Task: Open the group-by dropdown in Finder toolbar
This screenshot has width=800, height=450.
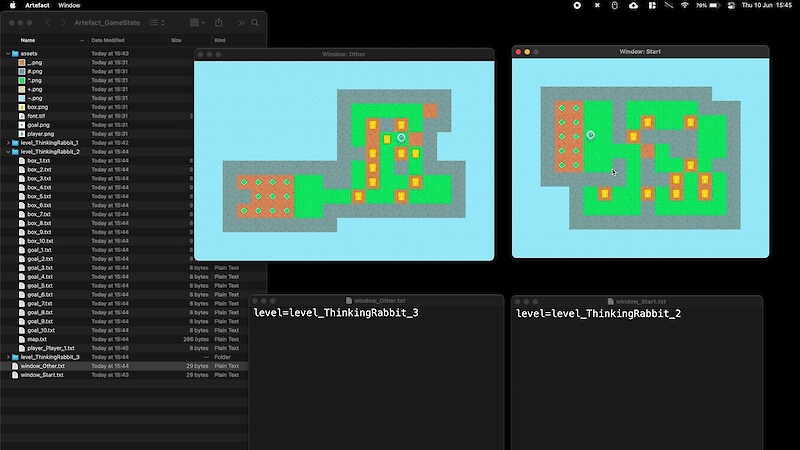Action: coord(197,22)
